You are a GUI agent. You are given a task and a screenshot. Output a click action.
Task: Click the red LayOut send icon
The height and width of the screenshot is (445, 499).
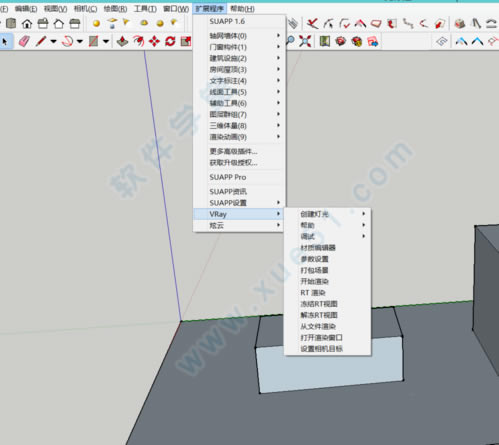point(373,41)
